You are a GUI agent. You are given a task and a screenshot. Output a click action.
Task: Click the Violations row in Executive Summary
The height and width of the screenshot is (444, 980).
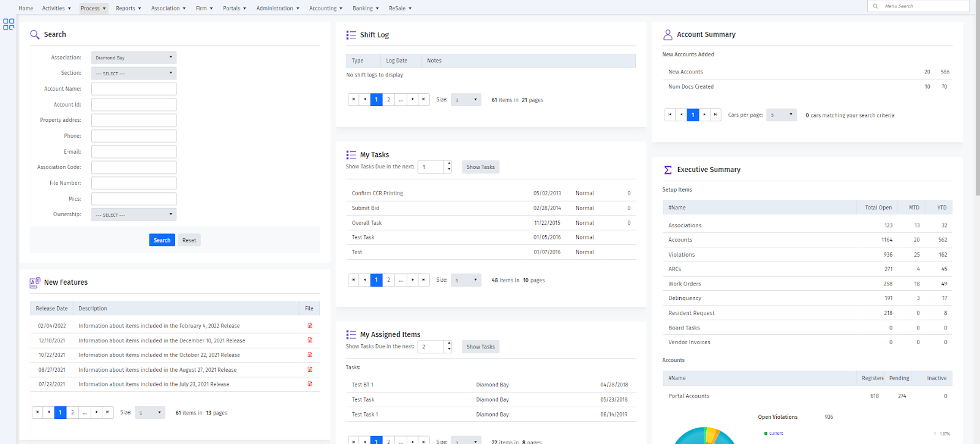click(x=807, y=255)
